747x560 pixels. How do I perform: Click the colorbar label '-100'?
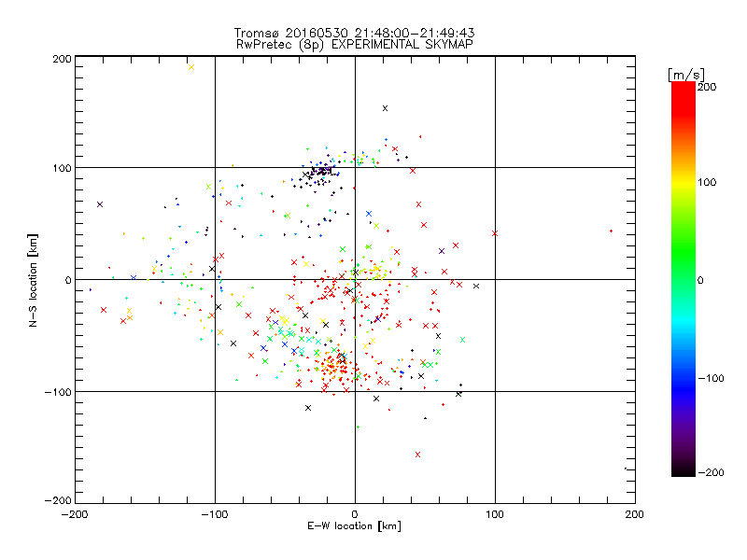tap(711, 378)
